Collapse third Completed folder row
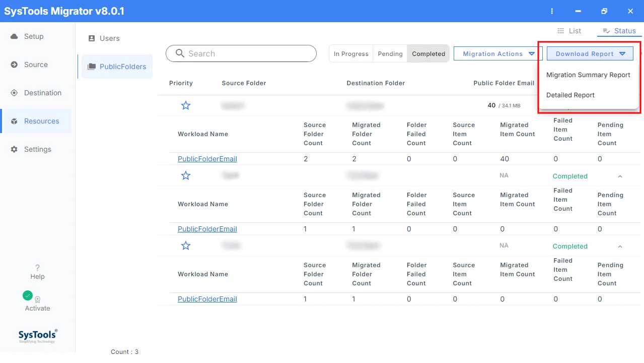This screenshot has width=644, height=363. coord(620,246)
